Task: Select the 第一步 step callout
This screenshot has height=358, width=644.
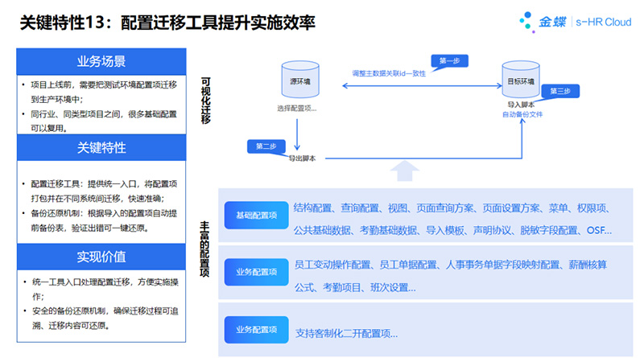Action: point(449,61)
